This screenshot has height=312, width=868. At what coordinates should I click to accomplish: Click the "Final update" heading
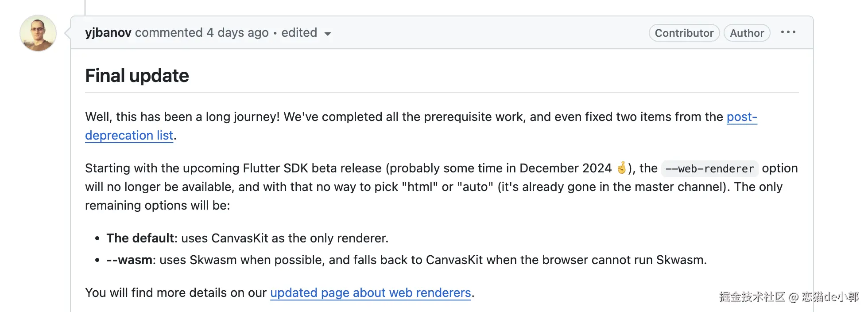pos(137,76)
